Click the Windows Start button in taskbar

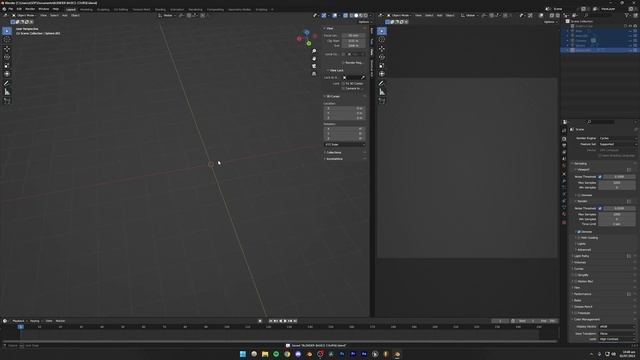(x=243, y=354)
